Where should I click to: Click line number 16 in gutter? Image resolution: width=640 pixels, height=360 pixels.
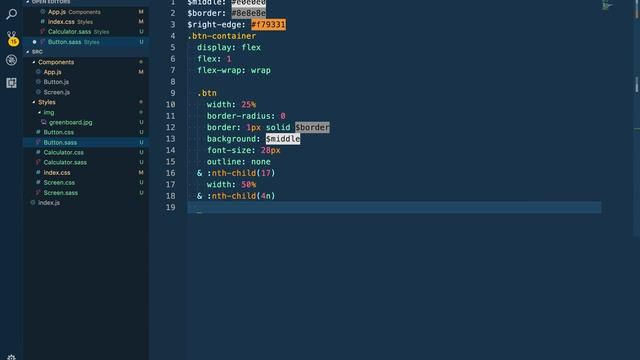point(170,173)
